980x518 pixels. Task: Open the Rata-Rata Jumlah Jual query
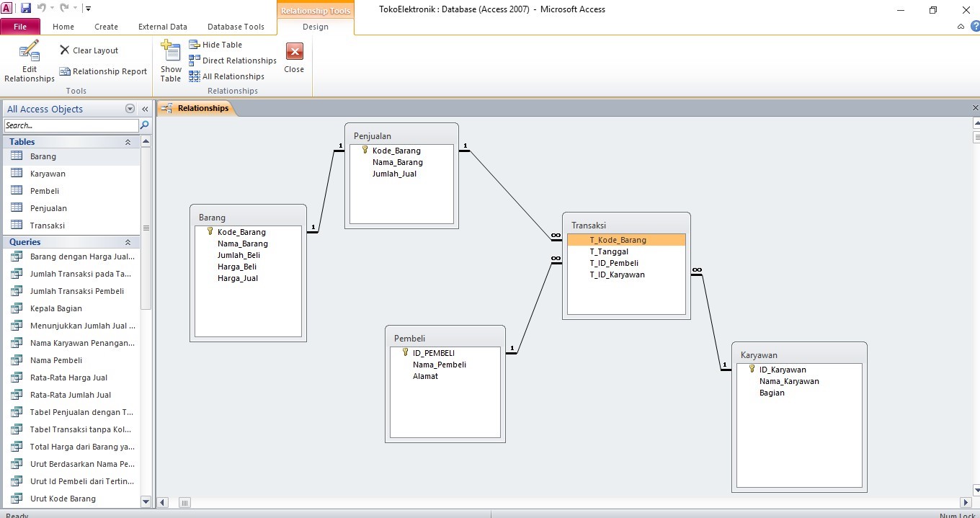click(72, 395)
